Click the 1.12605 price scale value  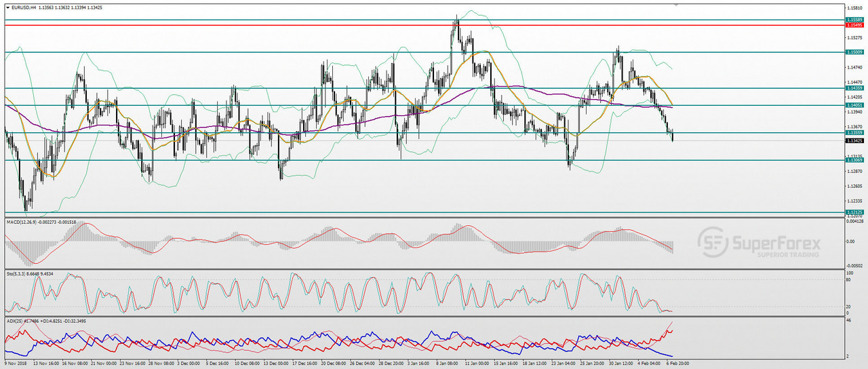click(855, 185)
